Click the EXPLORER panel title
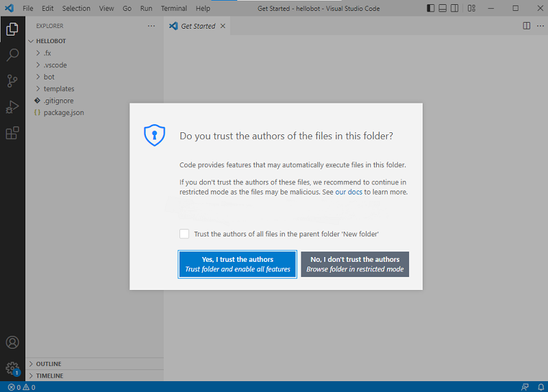This screenshot has height=392, width=548. (x=49, y=26)
